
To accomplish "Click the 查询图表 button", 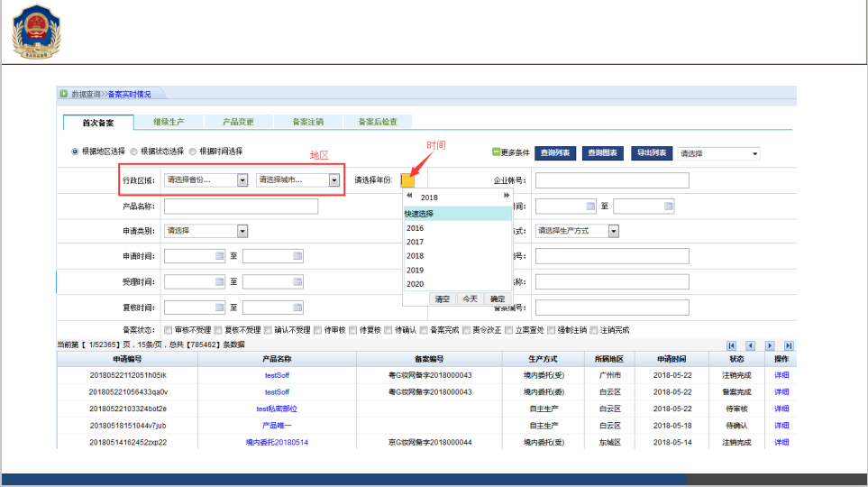I will pyautogui.click(x=603, y=153).
